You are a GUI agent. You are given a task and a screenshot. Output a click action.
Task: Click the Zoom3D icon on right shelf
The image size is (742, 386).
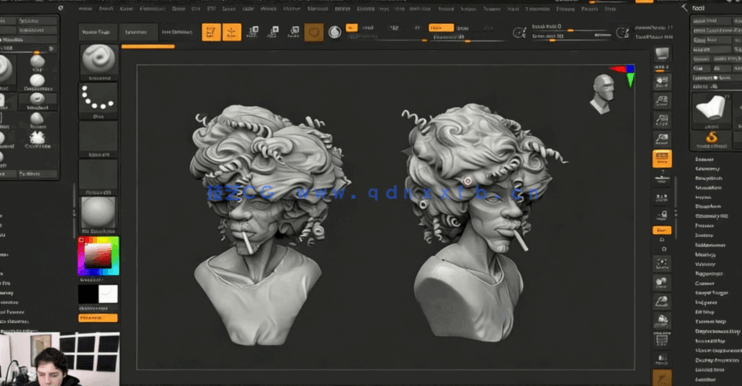(x=662, y=301)
